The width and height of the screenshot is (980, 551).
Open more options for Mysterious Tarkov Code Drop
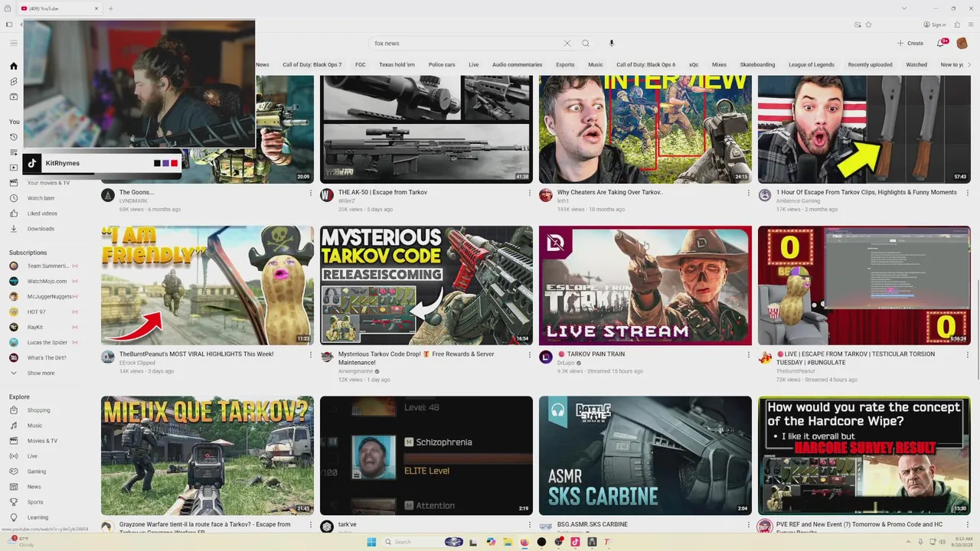(x=529, y=354)
